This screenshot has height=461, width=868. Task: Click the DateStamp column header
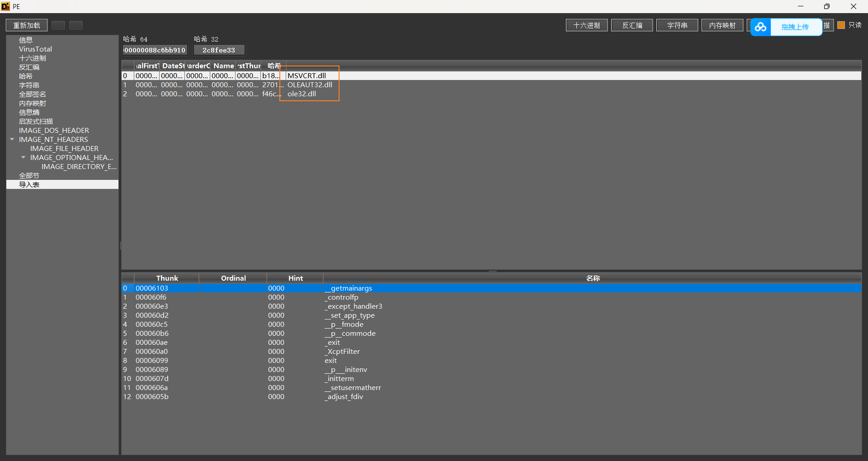point(172,66)
